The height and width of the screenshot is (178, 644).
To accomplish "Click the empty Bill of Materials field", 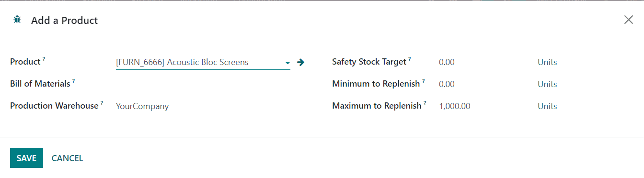I will click(x=203, y=84).
